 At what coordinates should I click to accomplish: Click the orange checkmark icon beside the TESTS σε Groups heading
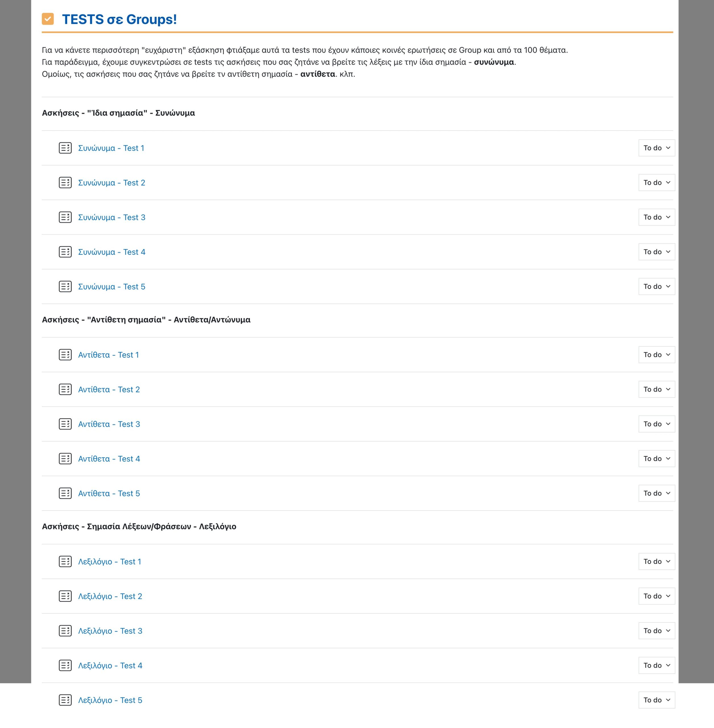(x=47, y=19)
